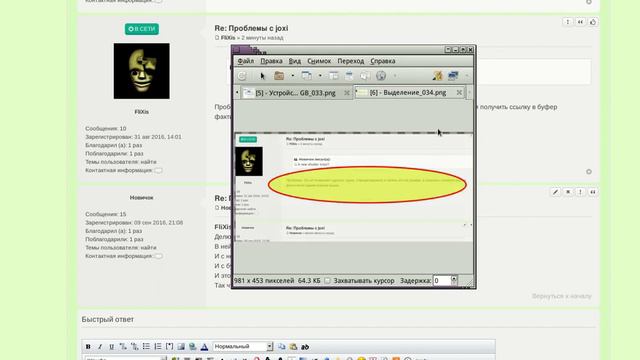Expand the dropdown after the upload icon
This screenshot has width=640, height=360.
point(467,76)
